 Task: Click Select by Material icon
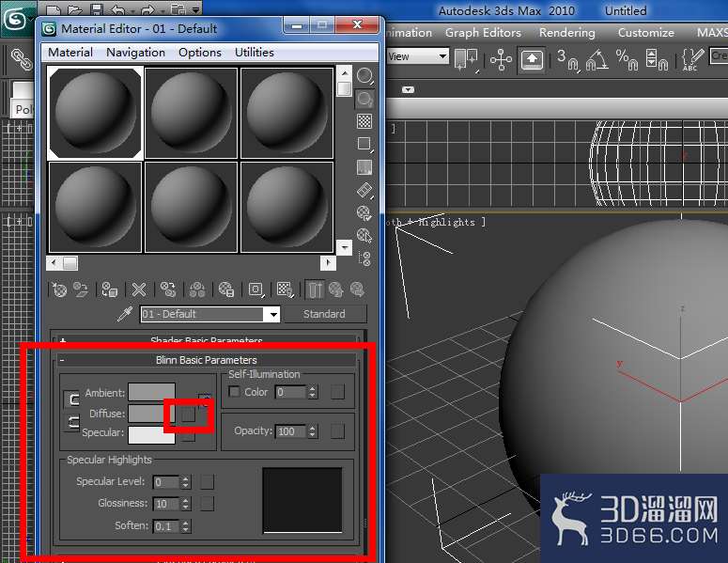click(x=364, y=236)
